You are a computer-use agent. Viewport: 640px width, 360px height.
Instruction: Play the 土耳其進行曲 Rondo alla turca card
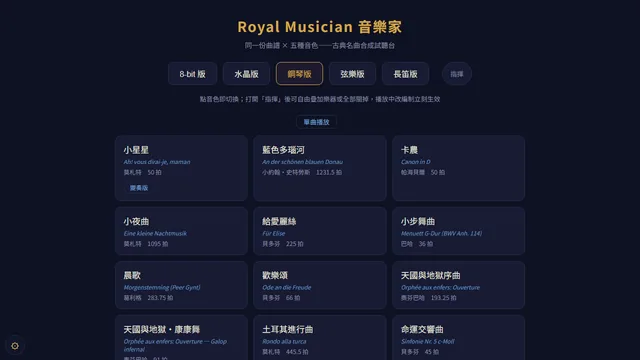320,338
